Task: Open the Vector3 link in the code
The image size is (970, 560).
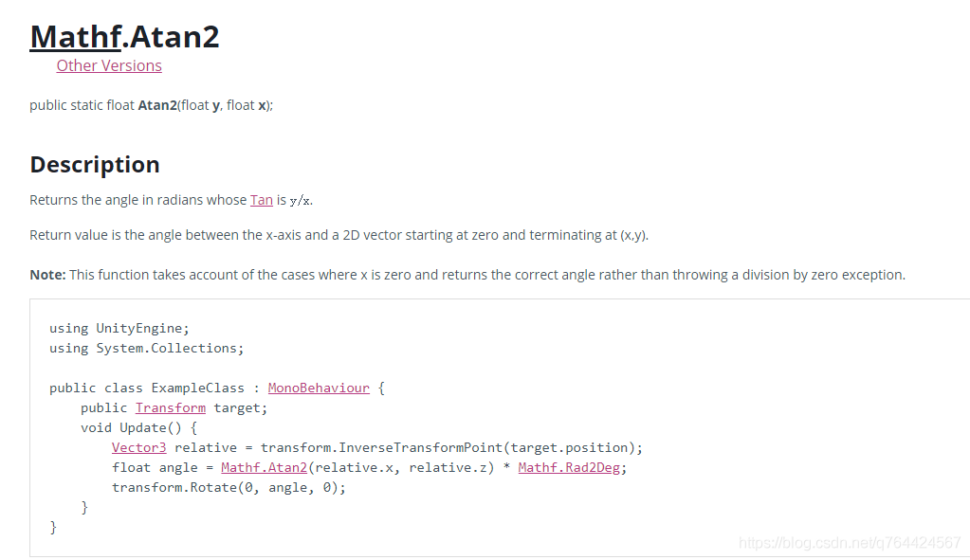Action: (138, 447)
